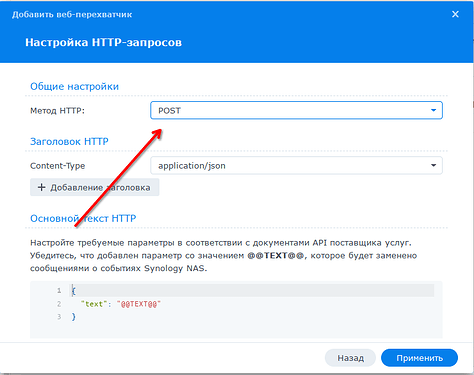Click the Назад button
474x375 pixels.
[350, 358]
